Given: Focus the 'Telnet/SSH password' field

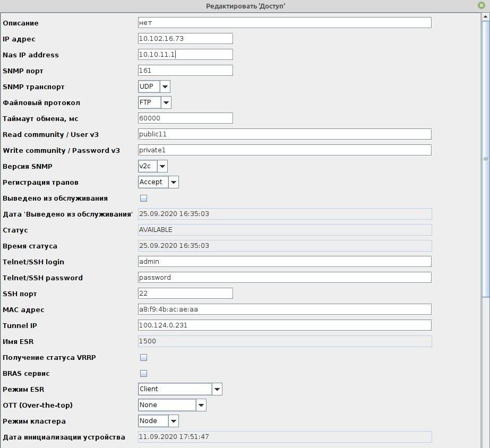Looking at the screenshot, I should pos(284,278).
